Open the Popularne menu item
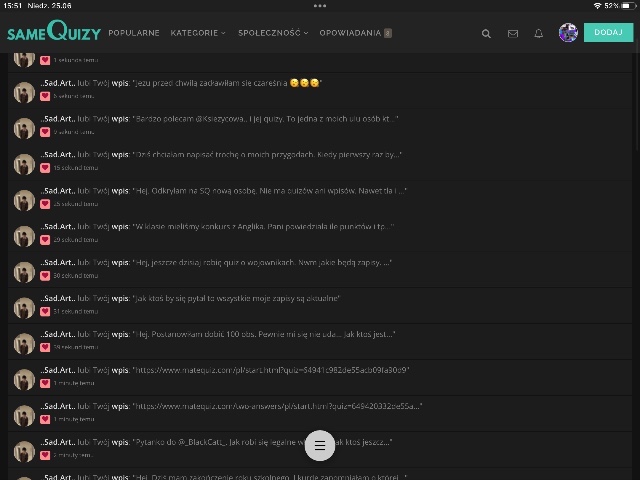The height and width of the screenshot is (480, 640). 134,33
